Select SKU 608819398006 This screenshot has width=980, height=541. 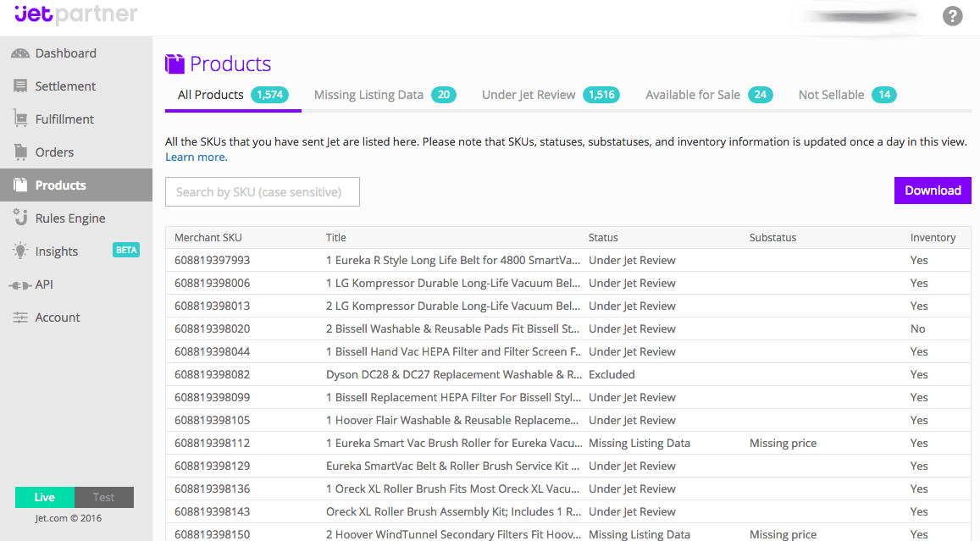[212, 283]
